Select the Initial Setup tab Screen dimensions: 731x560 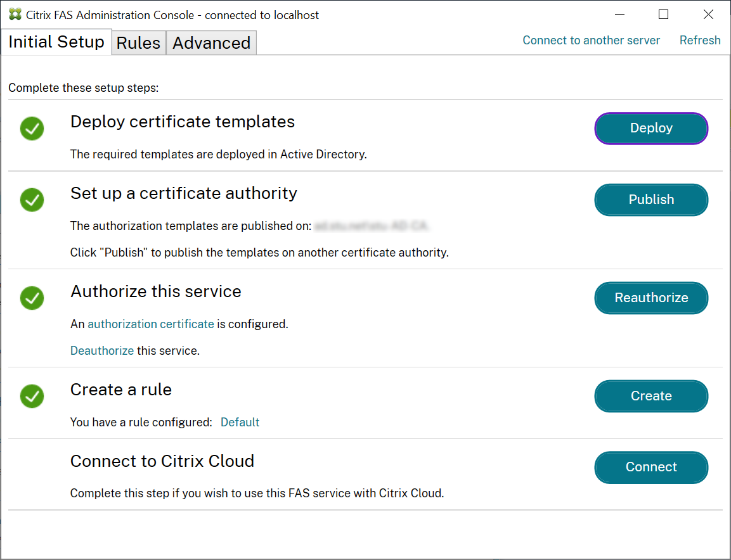pos(56,42)
